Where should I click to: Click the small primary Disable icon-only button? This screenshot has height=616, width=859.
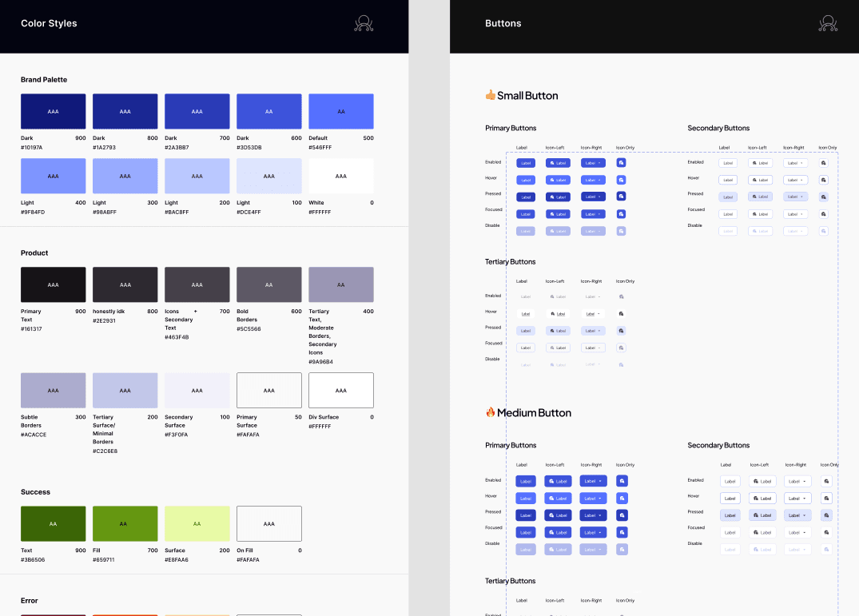(621, 231)
